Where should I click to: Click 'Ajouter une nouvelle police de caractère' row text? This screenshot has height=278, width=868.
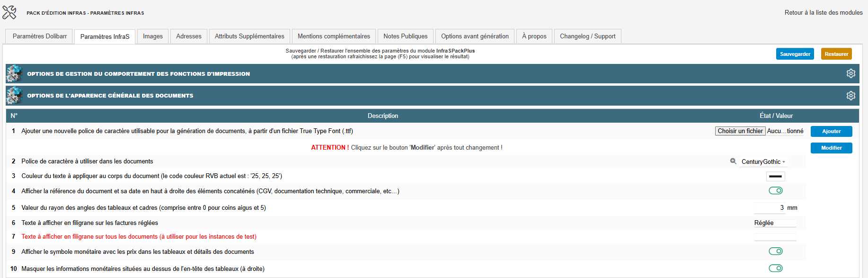coord(187,131)
